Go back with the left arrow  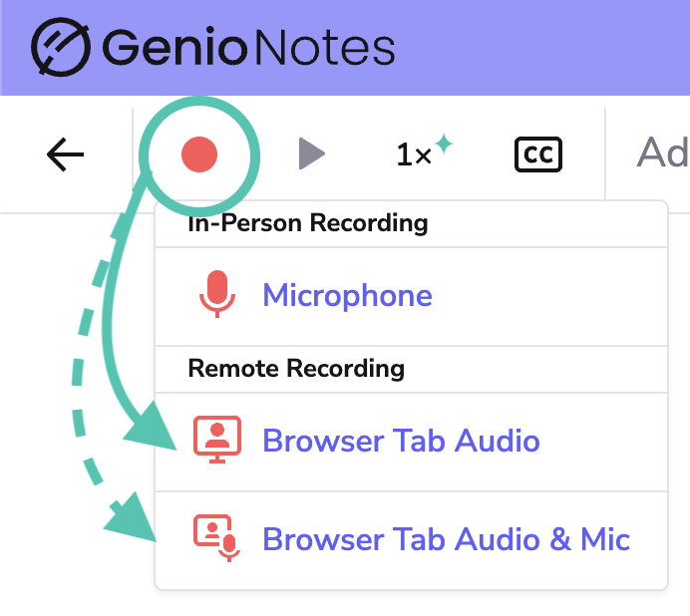coord(65,154)
